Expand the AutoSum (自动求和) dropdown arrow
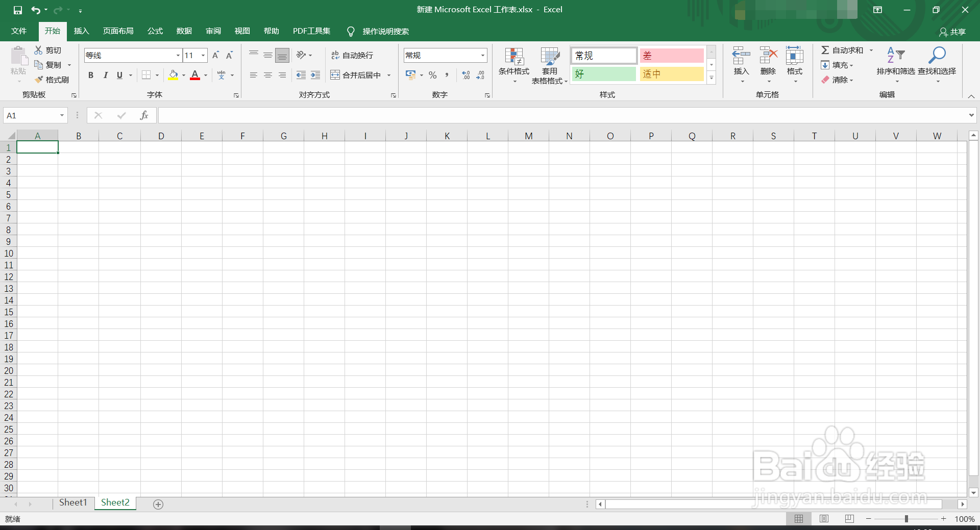 coord(871,50)
